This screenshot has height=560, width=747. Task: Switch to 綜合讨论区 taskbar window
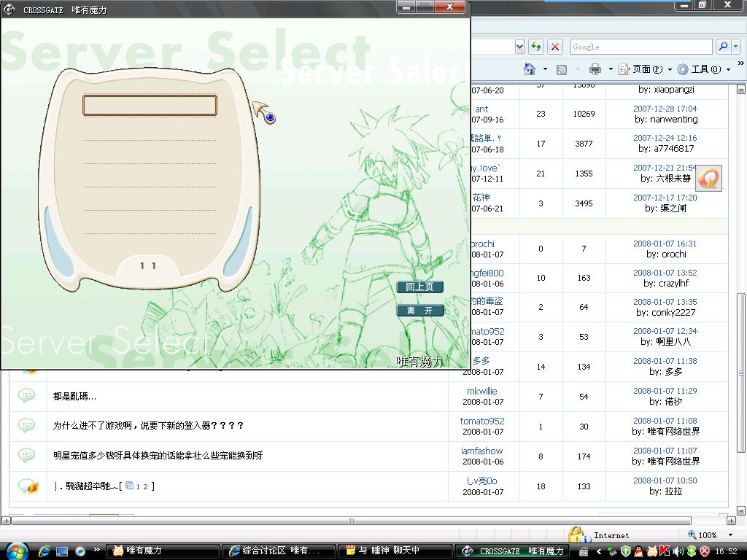(x=279, y=551)
